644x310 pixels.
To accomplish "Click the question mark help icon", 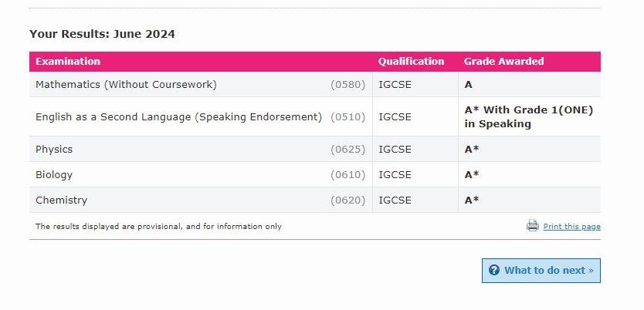I will pyautogui.click(x=494, y=270).
